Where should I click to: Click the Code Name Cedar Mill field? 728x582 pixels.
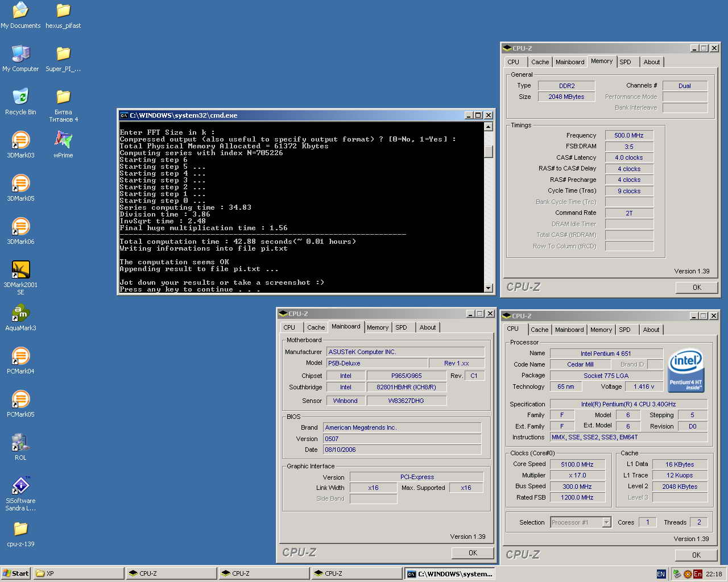point(580,364)
